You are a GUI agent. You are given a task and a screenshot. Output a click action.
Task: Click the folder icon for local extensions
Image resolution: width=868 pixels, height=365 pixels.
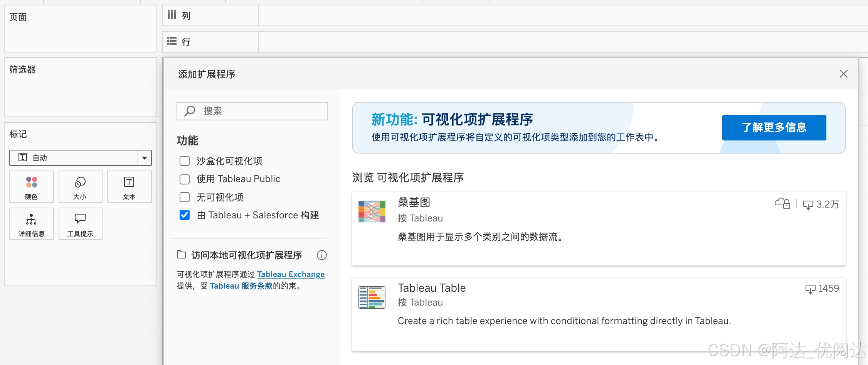[x=182, y=254]
